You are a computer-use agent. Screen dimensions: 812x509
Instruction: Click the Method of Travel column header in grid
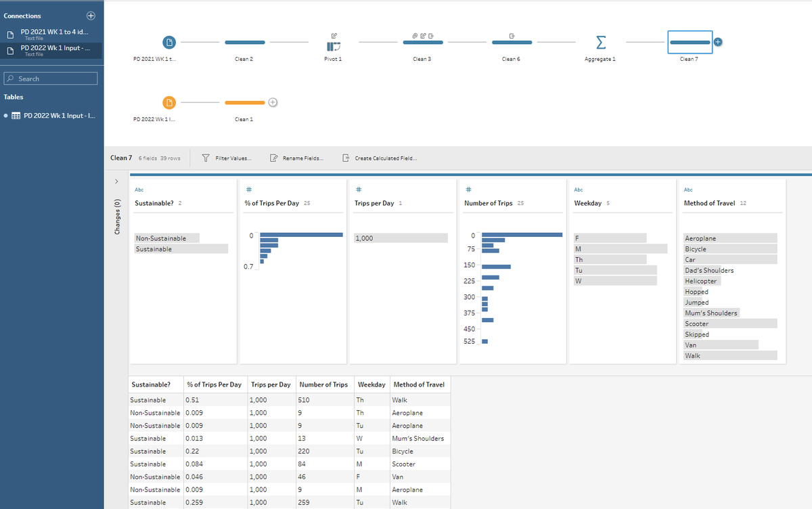click(x=420, y=384)
